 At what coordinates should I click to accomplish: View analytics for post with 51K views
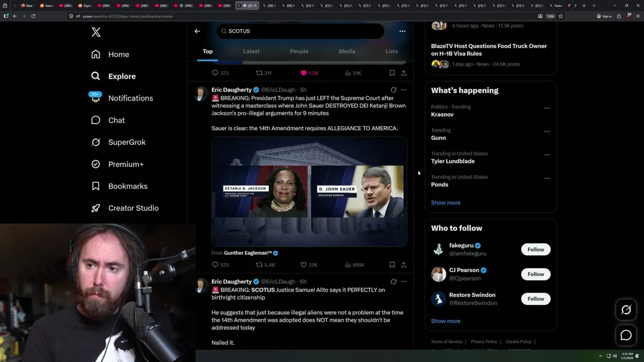click(x=353, y=73)
